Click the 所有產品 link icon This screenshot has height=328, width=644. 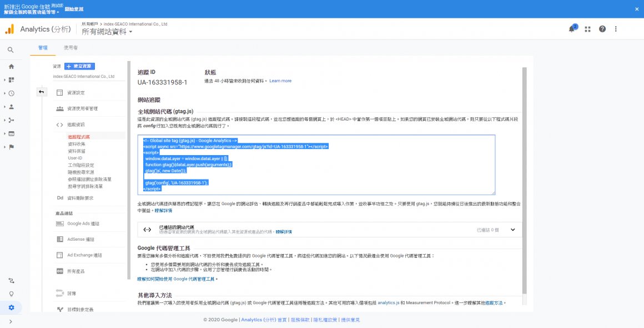tap(59, 271)
